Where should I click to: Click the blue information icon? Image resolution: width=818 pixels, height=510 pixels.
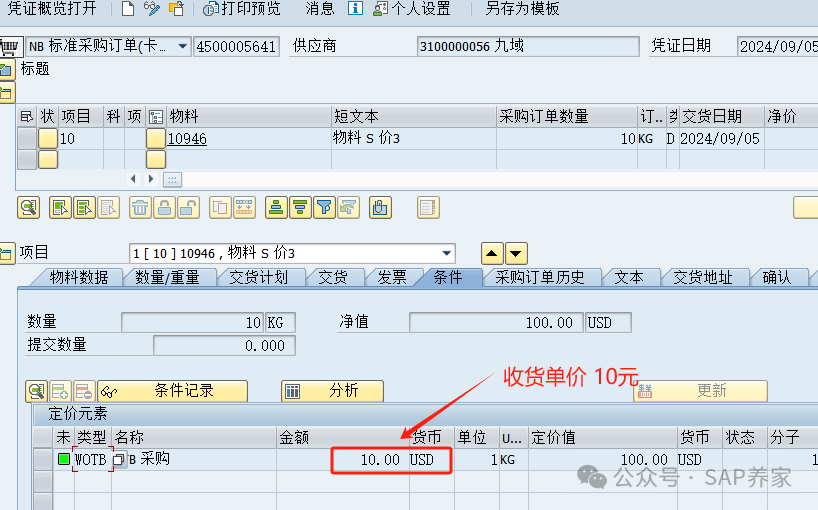click(355, 8)
